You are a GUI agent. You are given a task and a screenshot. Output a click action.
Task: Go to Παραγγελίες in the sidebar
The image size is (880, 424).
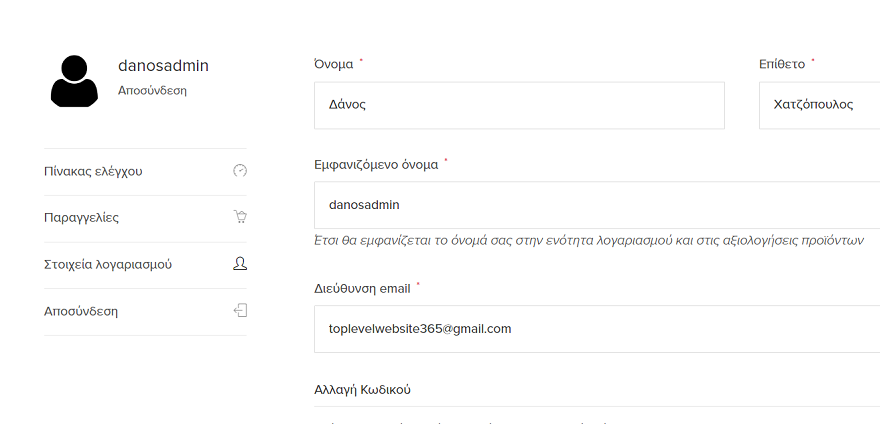pyautogui.click(x=82, y=217)
